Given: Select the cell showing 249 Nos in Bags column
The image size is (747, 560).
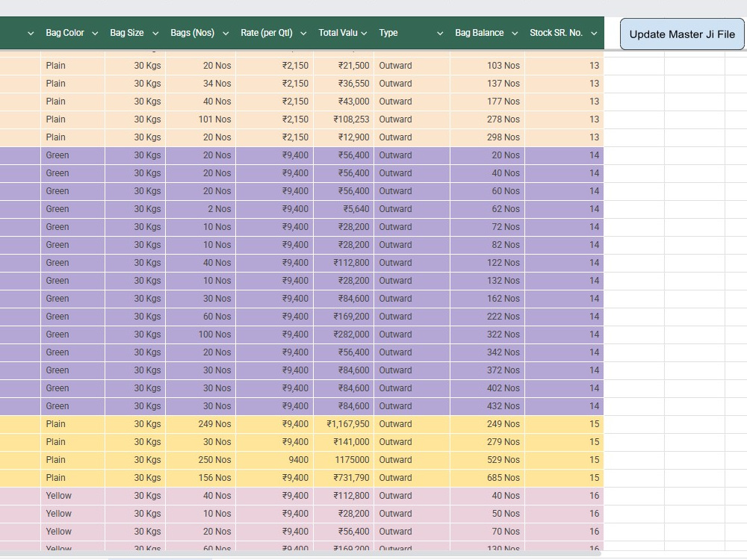Looking at the screenshot, I should coord(200,424).
